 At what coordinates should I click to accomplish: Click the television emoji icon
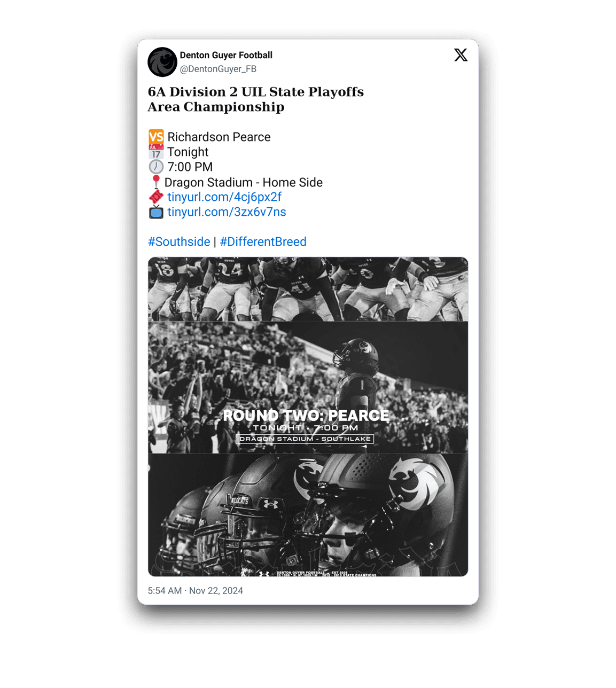tap(156, 212)
